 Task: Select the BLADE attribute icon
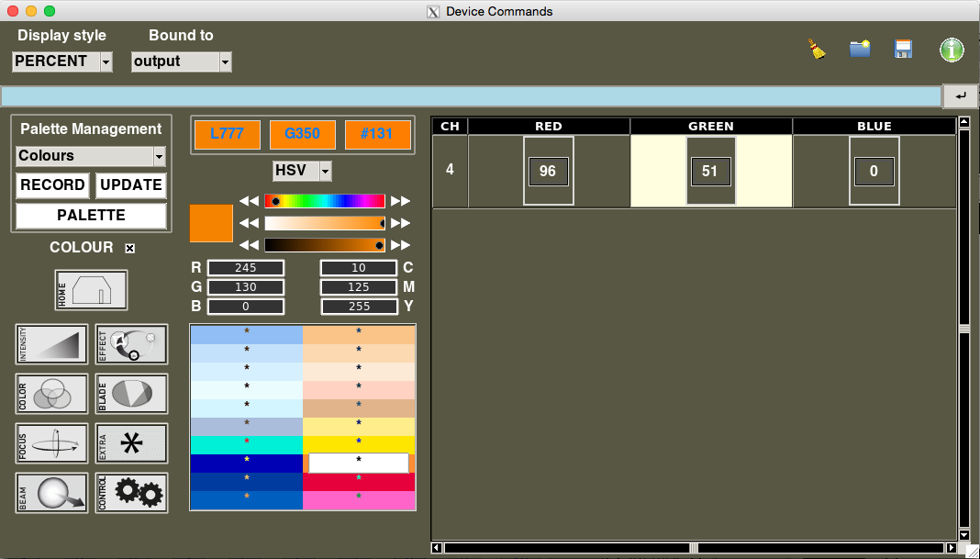coord(131,394)
